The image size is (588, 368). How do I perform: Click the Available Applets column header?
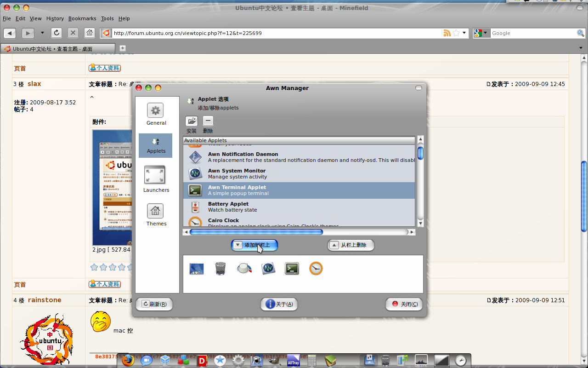pos(299,140)
